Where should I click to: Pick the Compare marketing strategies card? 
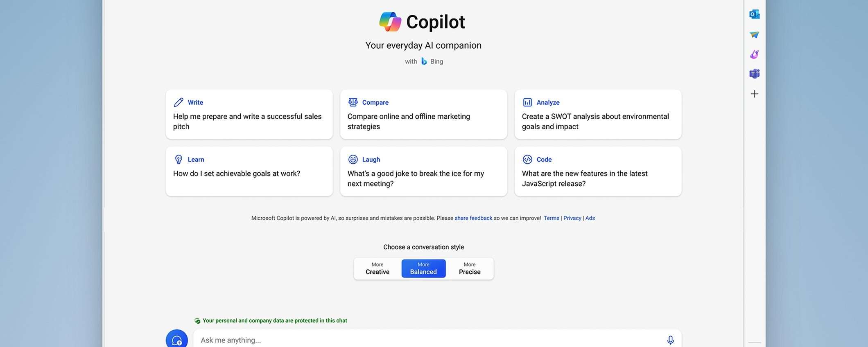[x=423, y=115]
